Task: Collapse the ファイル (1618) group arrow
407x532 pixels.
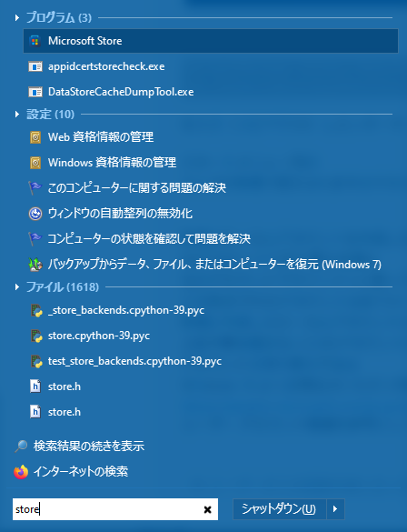Action: pos(17,287)
